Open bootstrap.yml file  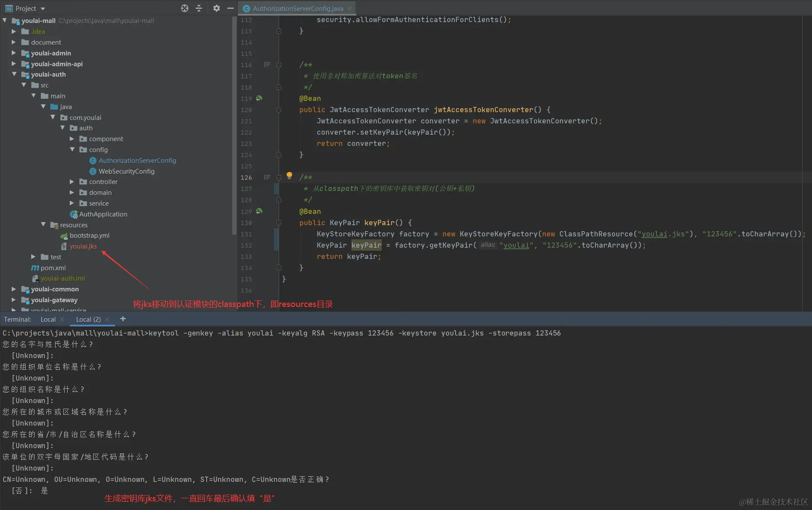click(x=89, y=236)
